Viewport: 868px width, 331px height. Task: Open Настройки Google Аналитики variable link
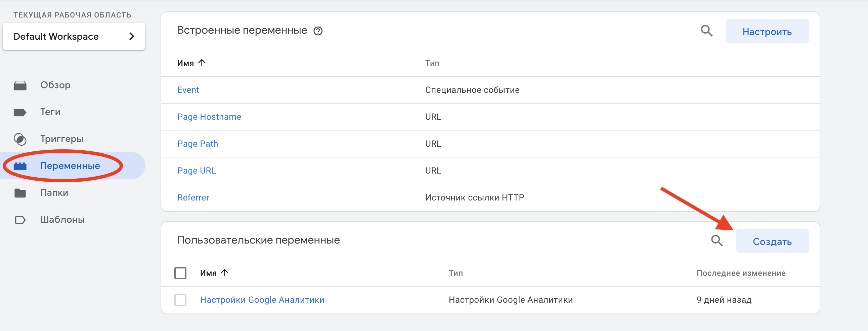[x=262, y=300]
